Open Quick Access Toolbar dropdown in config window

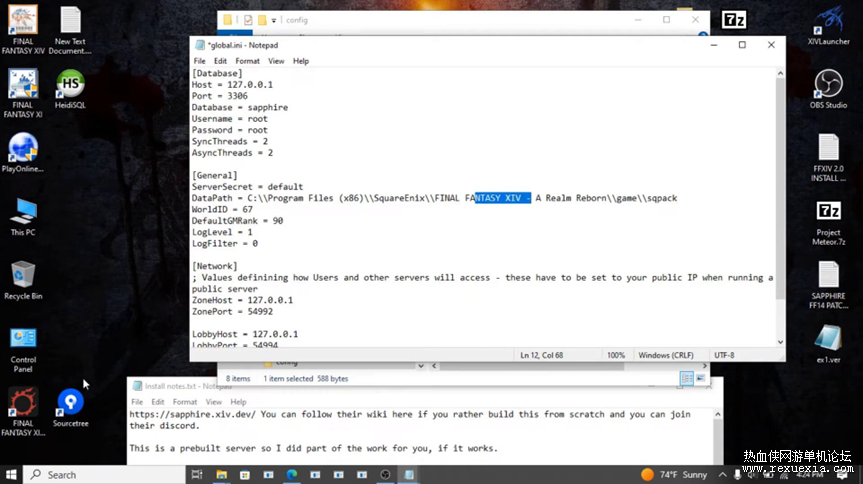[274, 20]
